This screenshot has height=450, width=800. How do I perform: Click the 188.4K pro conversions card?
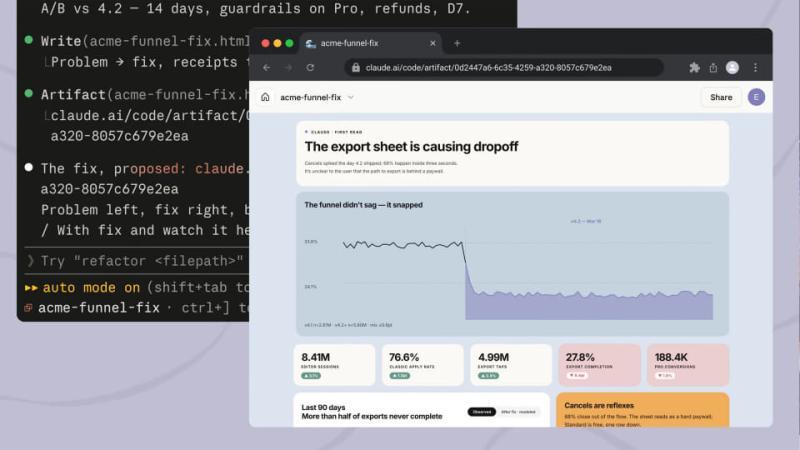688,364
